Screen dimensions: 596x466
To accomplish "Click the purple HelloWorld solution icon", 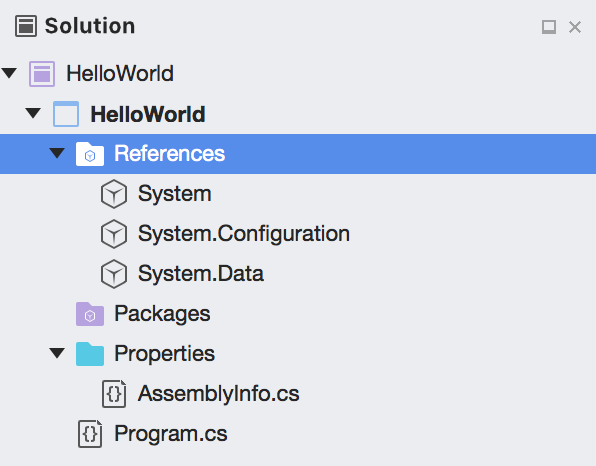I will click(42, 74).
